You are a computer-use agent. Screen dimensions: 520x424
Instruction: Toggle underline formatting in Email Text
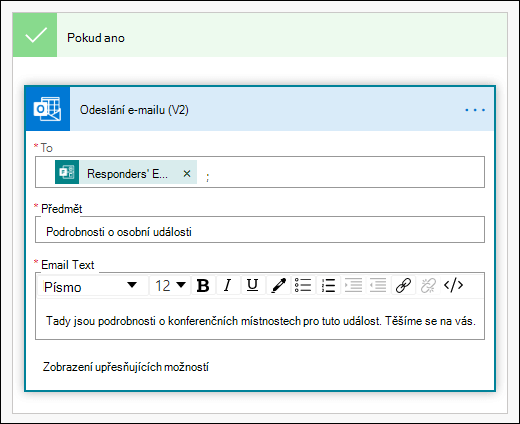pos(252,285)
